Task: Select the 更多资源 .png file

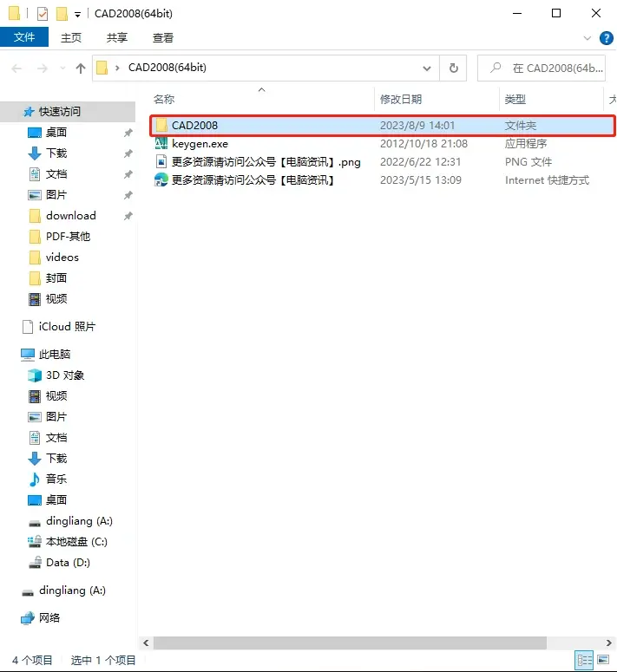Action: [266, 162]
